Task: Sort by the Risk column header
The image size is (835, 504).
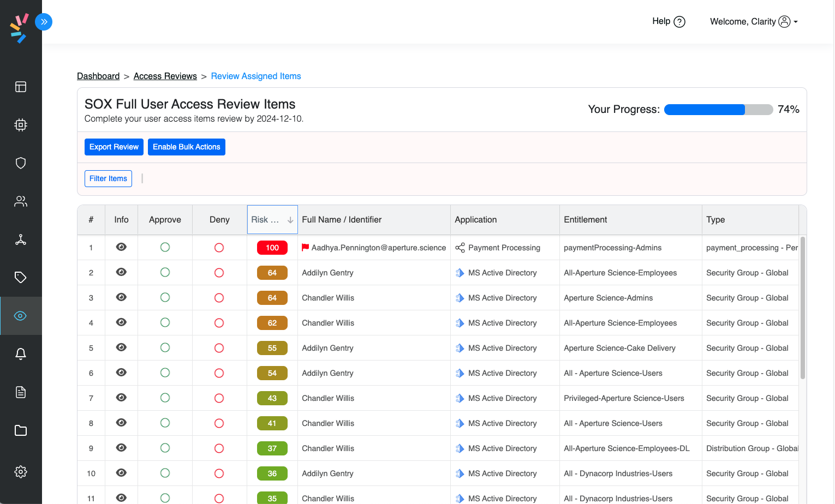Action: point(272,220)
